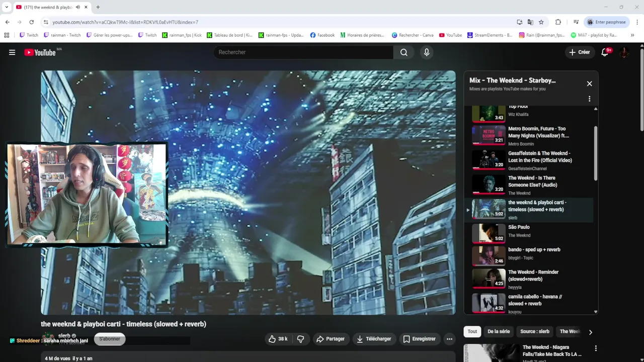Play Metro Boomin Too Many Nights from playlist
This screenshot has height=362, width=644.
[532, 136]
